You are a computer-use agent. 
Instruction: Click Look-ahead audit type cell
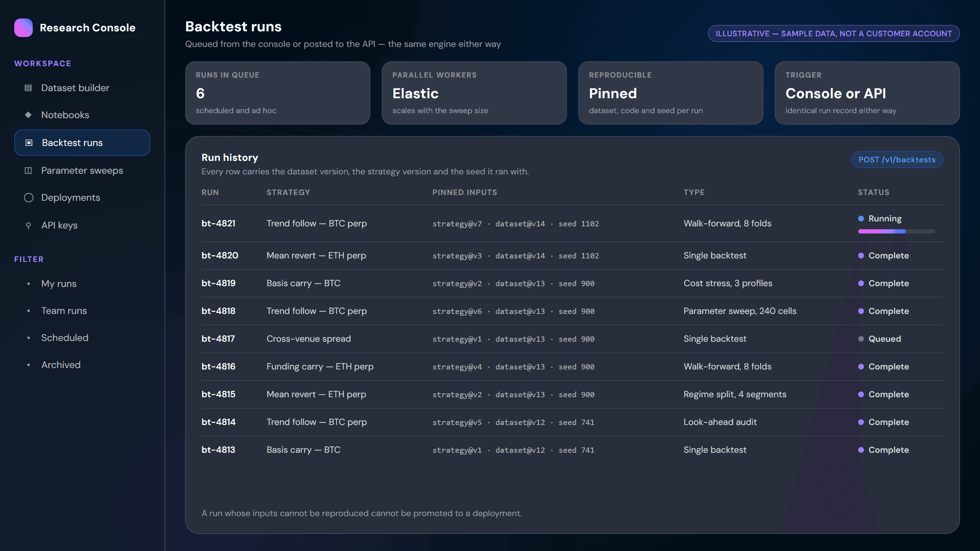click(720, 422)
